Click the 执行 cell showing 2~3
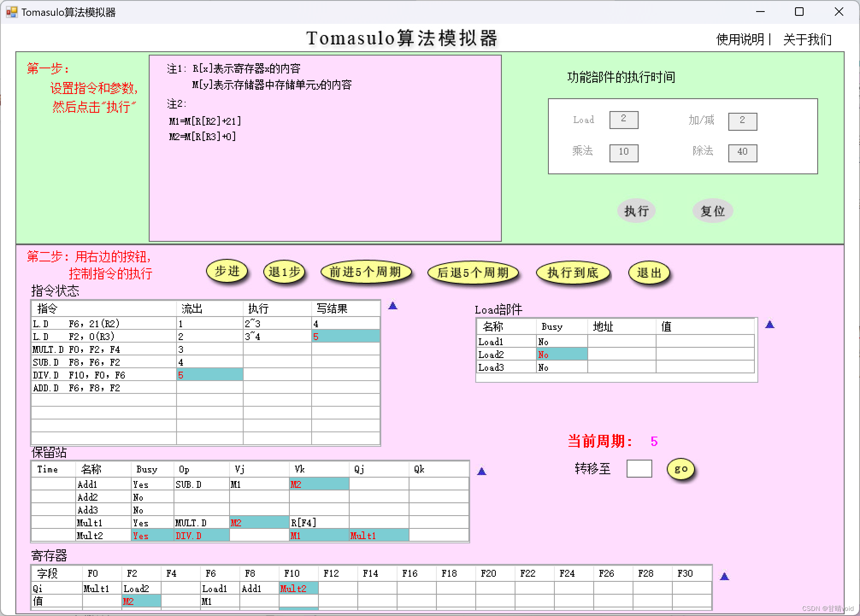The image size is (860, 616). point(277,323)
